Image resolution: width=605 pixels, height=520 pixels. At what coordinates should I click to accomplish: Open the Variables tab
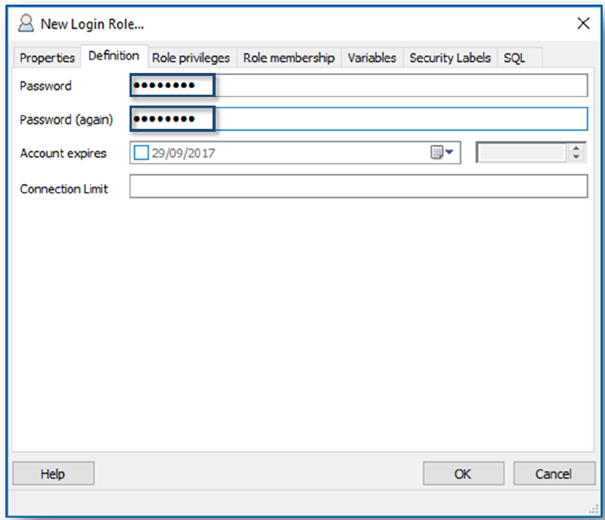tap(372, 58)
